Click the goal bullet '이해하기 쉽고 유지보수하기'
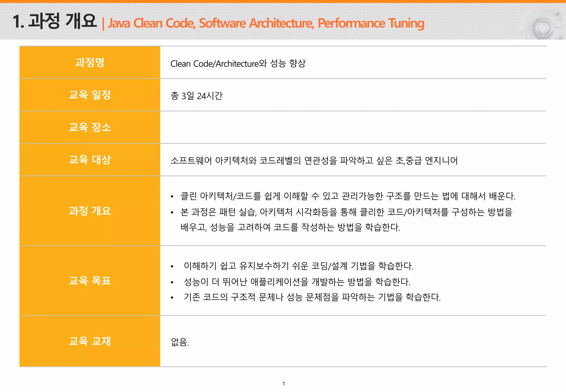Image resolution: width=566 pixels, height=392 pixels. [298, 266]
